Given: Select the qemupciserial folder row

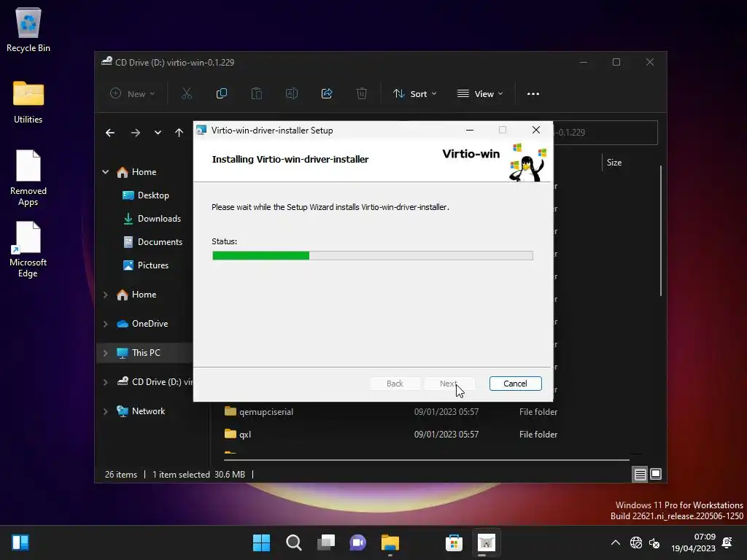Looking at the screenshot, I should point(390,412).
